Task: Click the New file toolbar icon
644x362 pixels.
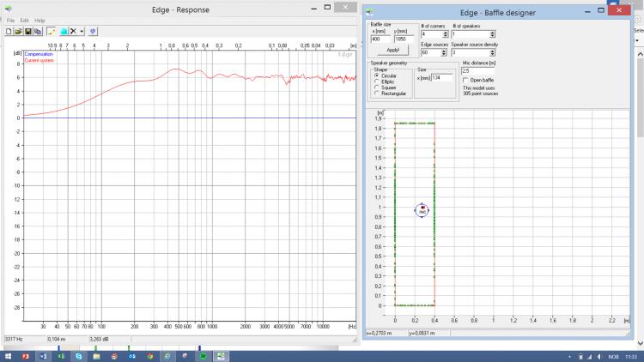Action: (9, 31)
